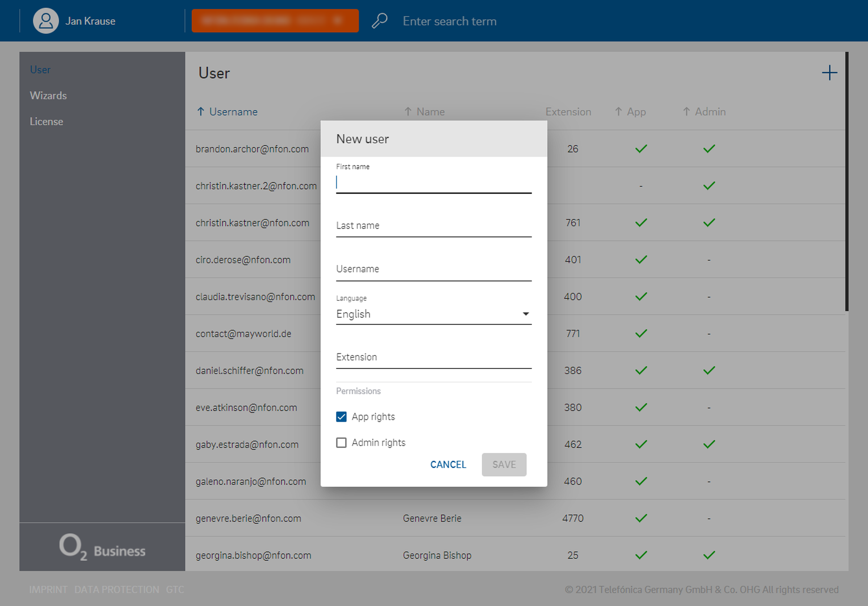The height and width of the screenshot is (606, 868).
Task: Click the O2 Business logo
Action: (x=102, y=547)
